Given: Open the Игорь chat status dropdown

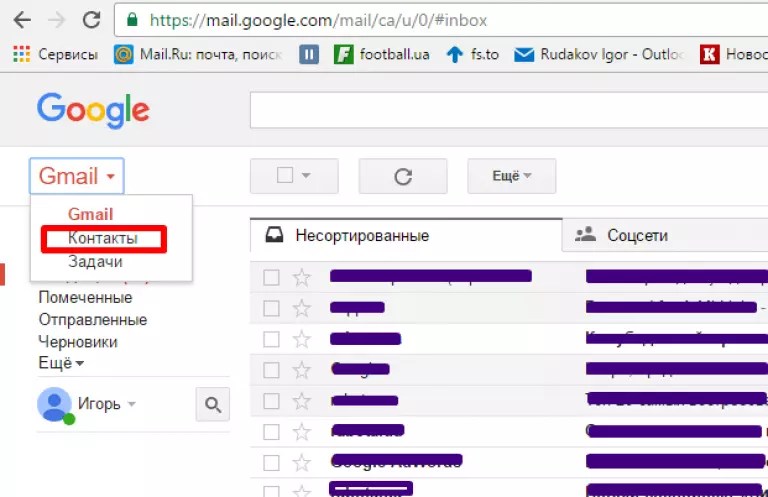Looking at the screenshot, I should 132,404.
